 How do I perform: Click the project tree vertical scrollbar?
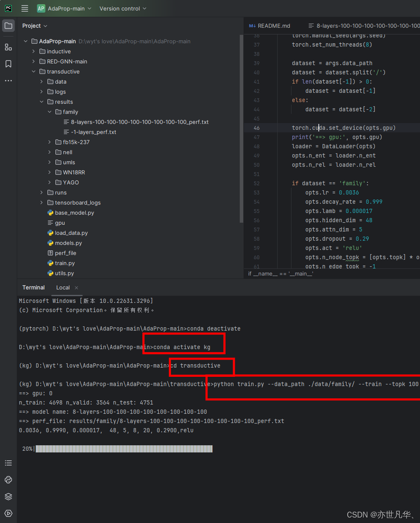pos(241,129)
